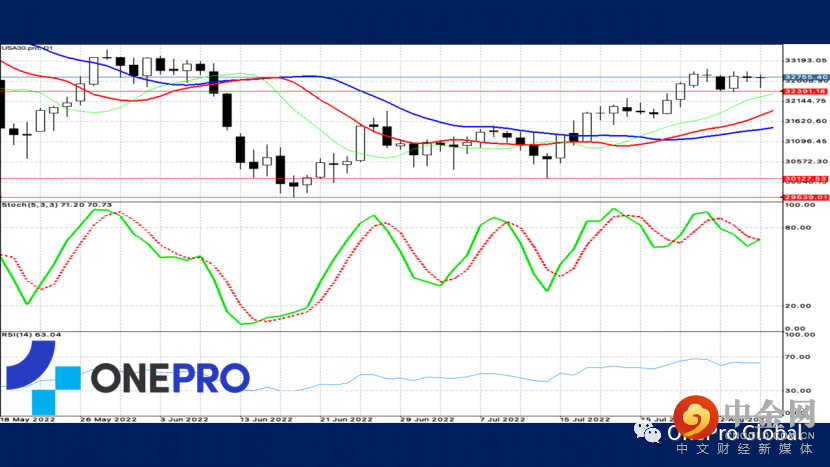Click the 31620.60 price axis label
This screenshot has height=467, width=830.
click(x=806, y=121)
